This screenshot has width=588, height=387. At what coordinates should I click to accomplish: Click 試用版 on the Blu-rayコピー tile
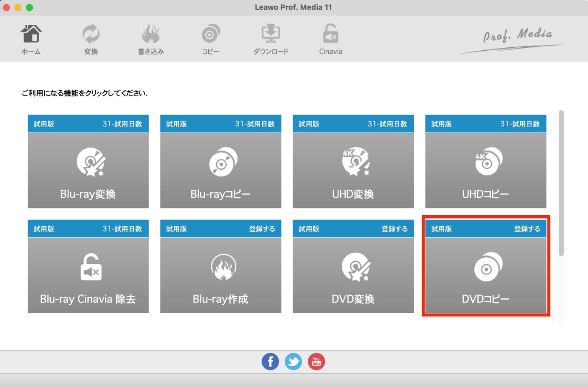[176, 124]
